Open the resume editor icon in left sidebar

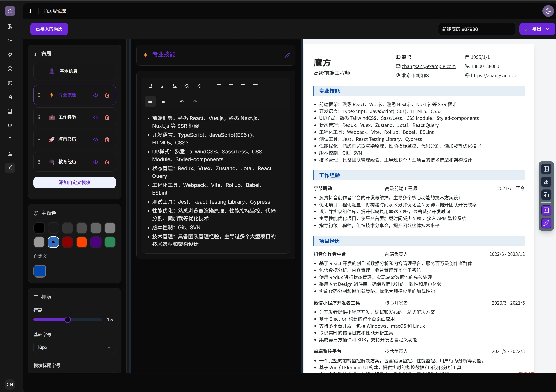click(10, 168)
